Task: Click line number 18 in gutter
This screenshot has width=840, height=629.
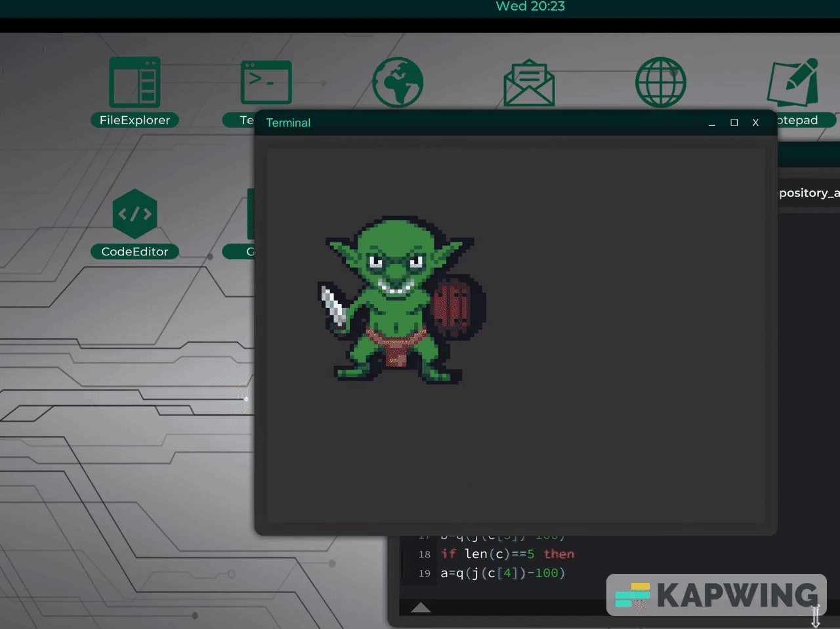Action: (x=425, y=554)
